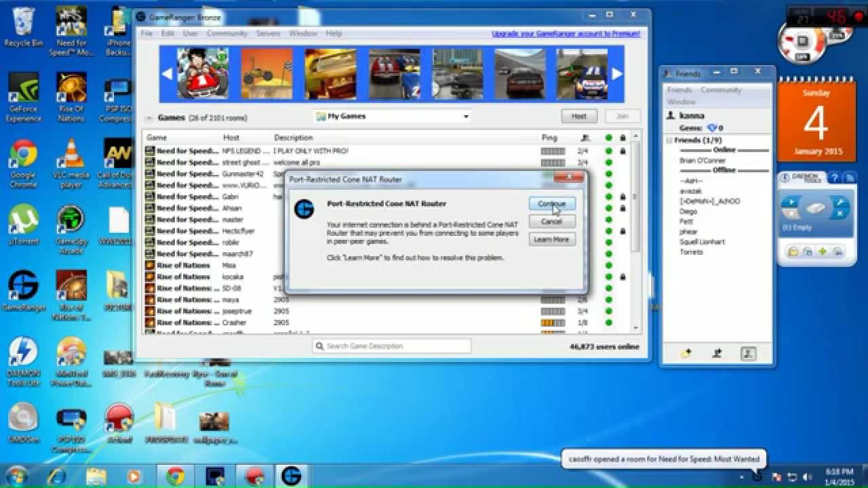Screen dimensions: 868x488
Task: Open GameRanger File menu
Action: coord(146,33)
